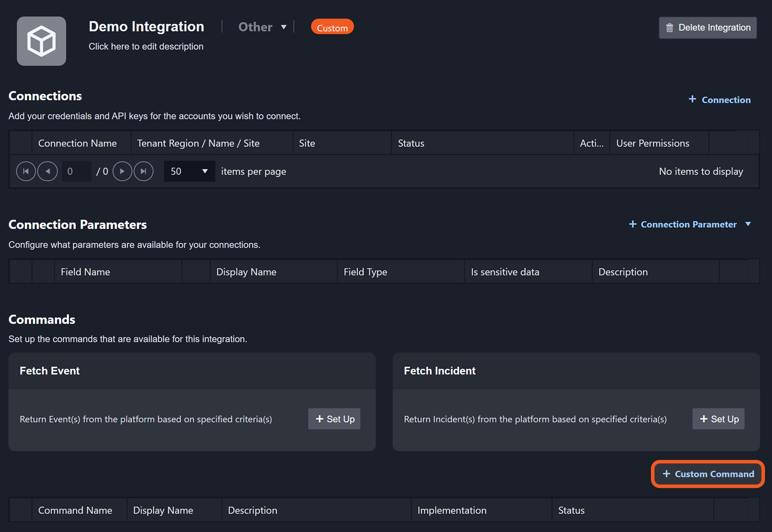Set up the Fetch Event command
Viewport: 772px width, 532px height.
pos(334,419)
